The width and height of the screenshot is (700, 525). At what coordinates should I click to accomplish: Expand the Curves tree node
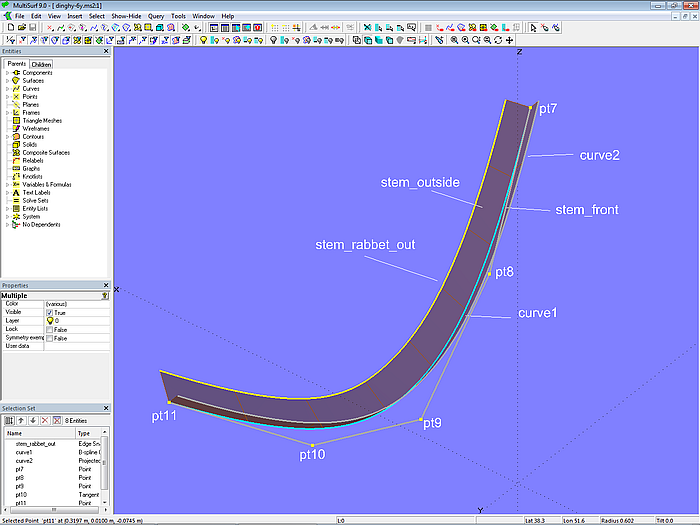pyautogui.click(x=7, y=89)
